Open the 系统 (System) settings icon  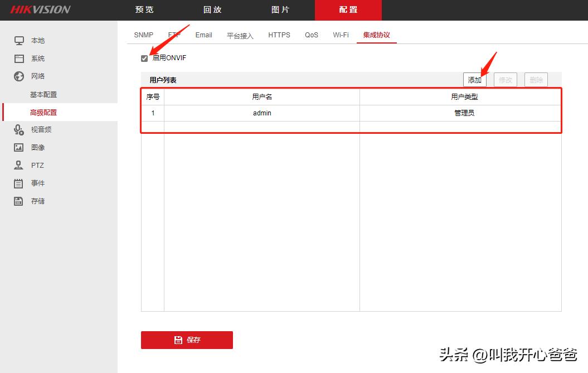[18, 58]
